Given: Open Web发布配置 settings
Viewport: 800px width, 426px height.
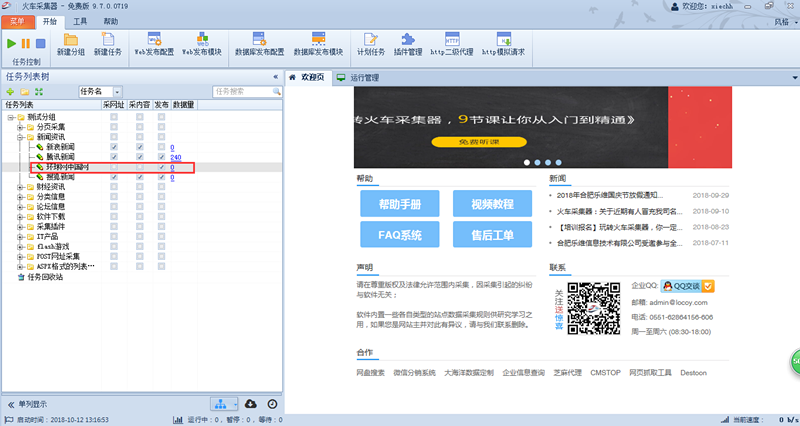Looking at the screenshot, I should tap(154, 44).
